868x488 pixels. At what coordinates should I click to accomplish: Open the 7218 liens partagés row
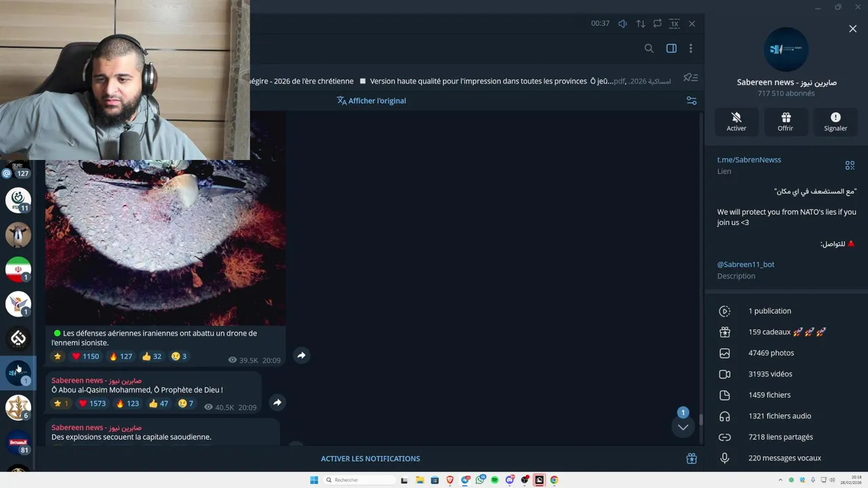786,437
